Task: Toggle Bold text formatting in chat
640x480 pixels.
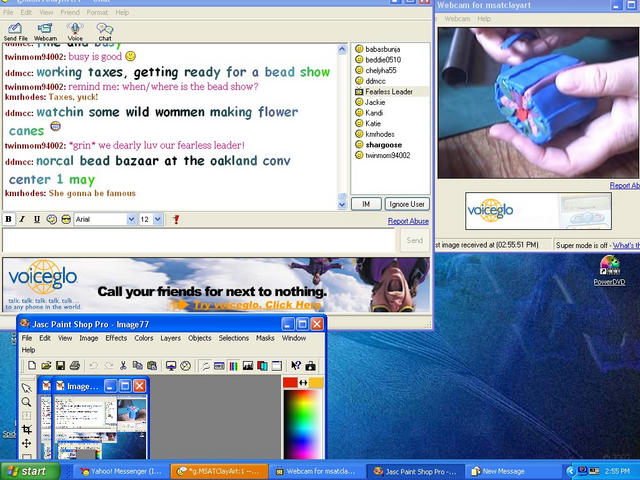Action: pyautogui.click(x=8, y=220)
